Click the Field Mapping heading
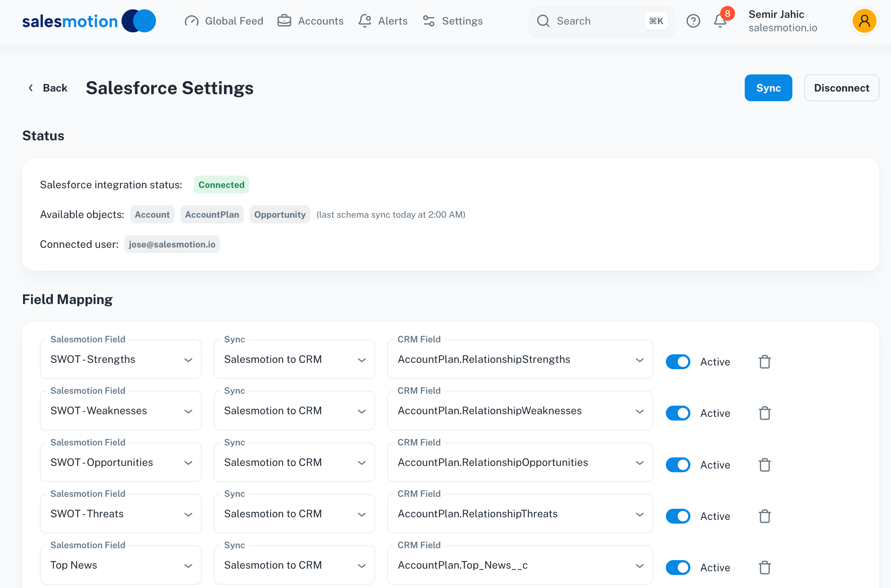This screenshot has height=588, width=891. [67, 299]
